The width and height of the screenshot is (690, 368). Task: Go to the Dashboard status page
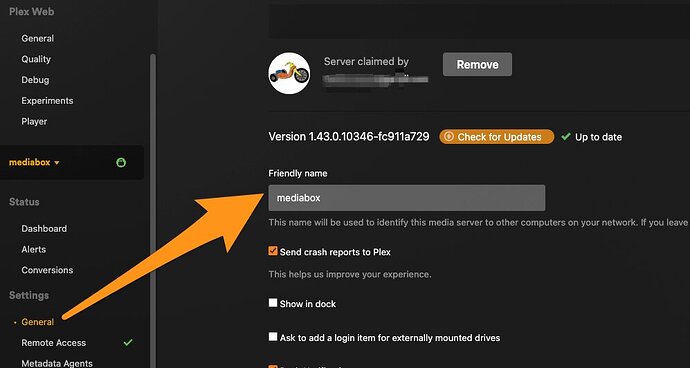coord(44,228)
